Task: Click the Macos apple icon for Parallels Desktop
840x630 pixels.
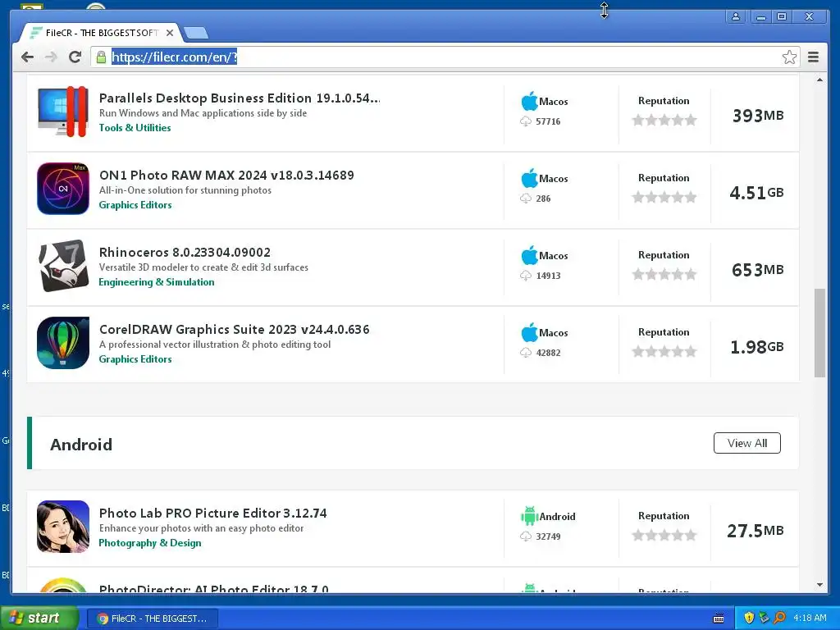Action: coord(529,101)
